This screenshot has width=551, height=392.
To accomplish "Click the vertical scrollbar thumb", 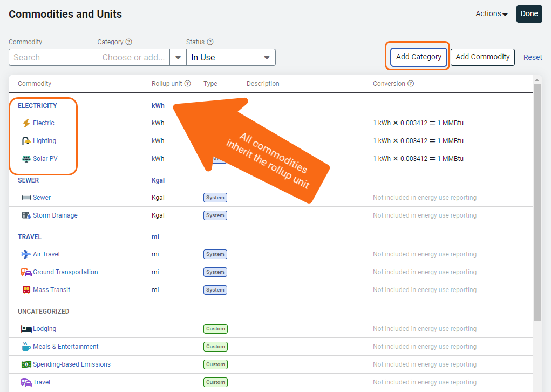I will (x=537, y=202).
